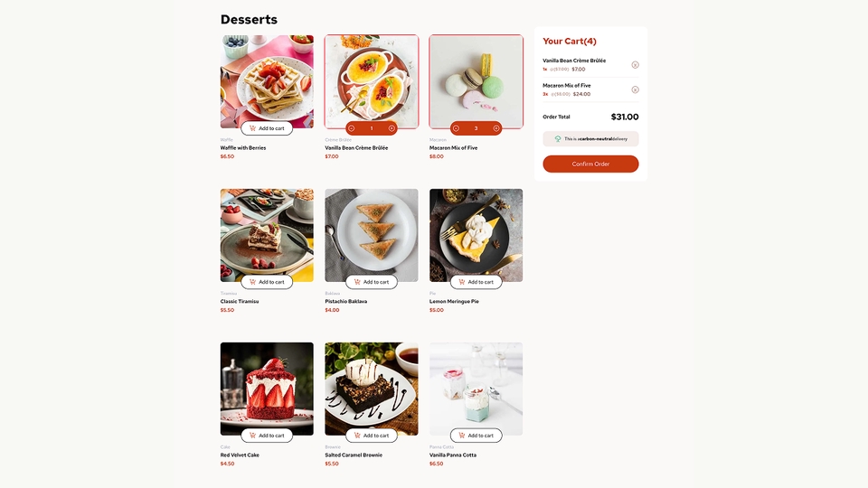This screenshot has width=868, height=488.
Task: Add Pistachio Baklava to cart
Action: (372, 282)
